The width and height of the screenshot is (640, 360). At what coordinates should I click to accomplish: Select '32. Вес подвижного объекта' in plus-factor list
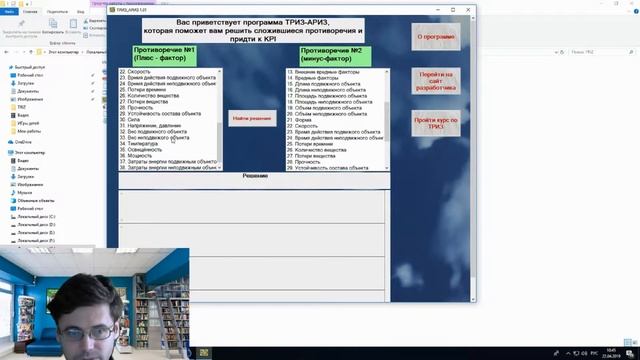click(153, 131)
